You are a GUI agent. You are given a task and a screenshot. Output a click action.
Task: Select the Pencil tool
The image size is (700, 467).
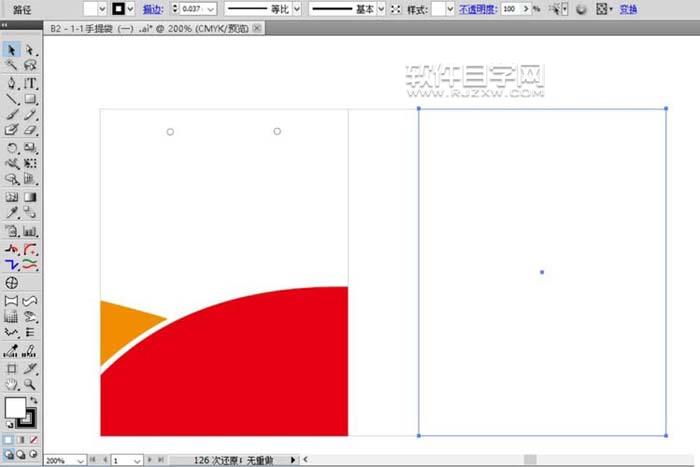(x=30, y=114)
